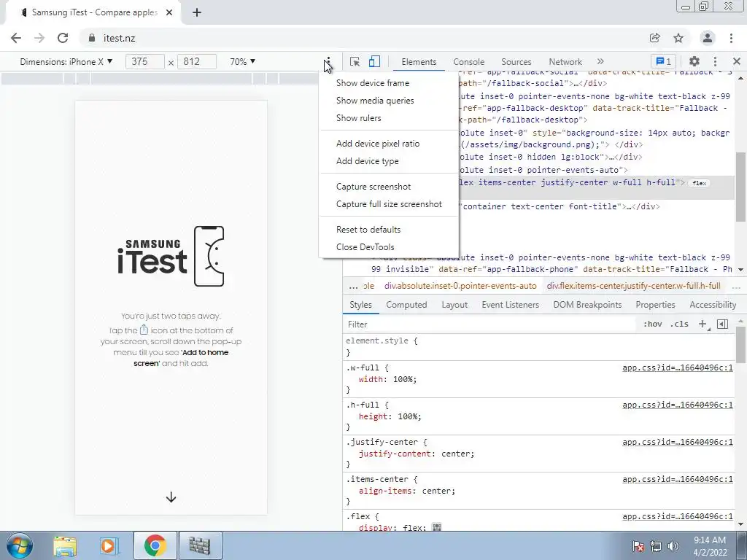Open the Layout pane tab
The image size is (747, 560).
pyautogui.click(x=454, y=305)
